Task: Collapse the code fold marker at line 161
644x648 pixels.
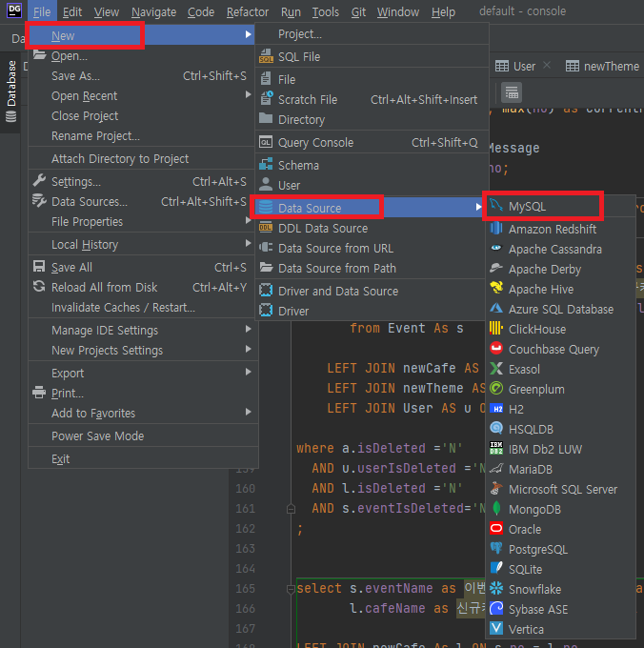Action: coord(291,509)
